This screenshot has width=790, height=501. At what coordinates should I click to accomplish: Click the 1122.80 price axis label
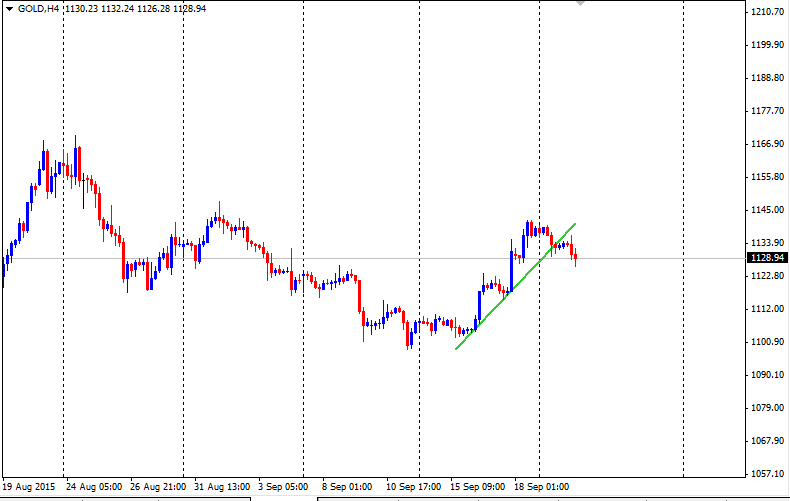coord(767,276)
